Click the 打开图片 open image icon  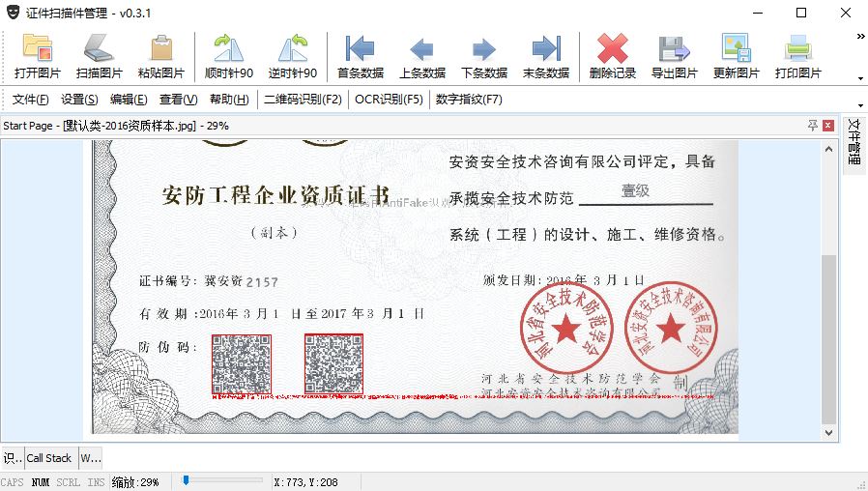tap(37, 56)
